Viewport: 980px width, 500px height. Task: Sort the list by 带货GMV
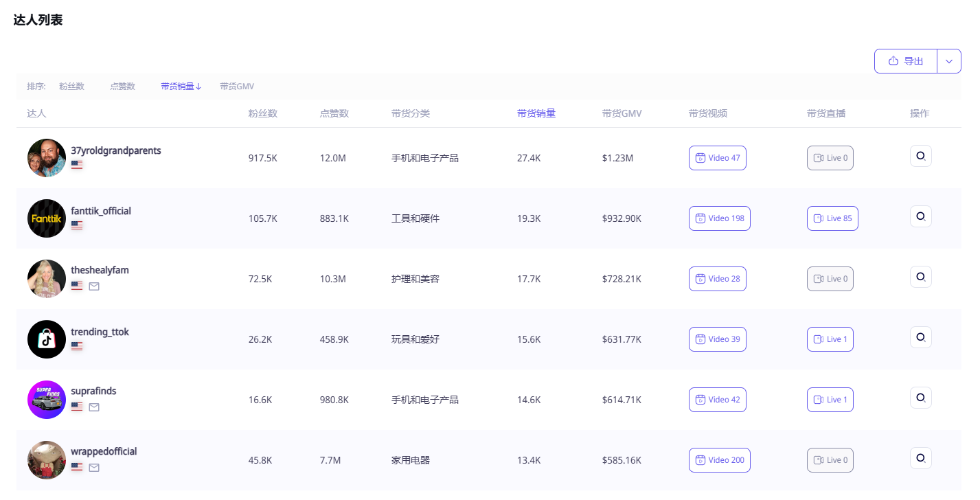237,87
